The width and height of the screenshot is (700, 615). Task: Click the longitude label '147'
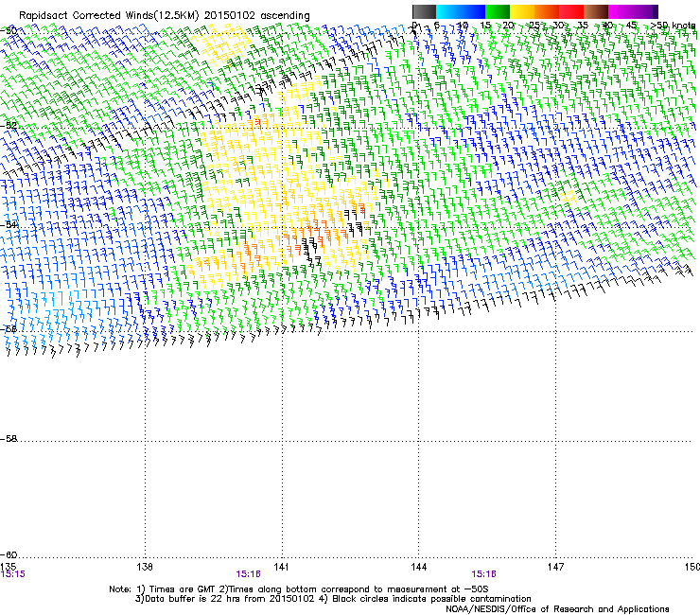(555, 567)
